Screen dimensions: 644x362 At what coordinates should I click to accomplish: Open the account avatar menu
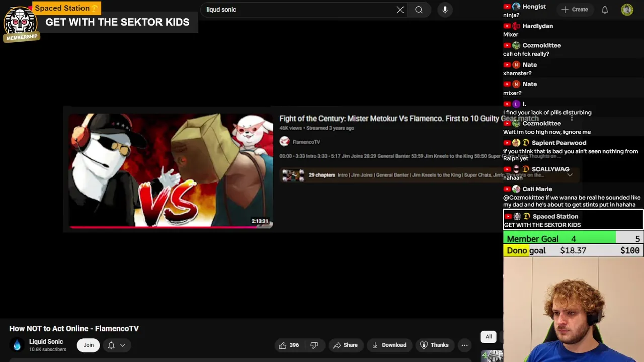[x=627, y=10]
